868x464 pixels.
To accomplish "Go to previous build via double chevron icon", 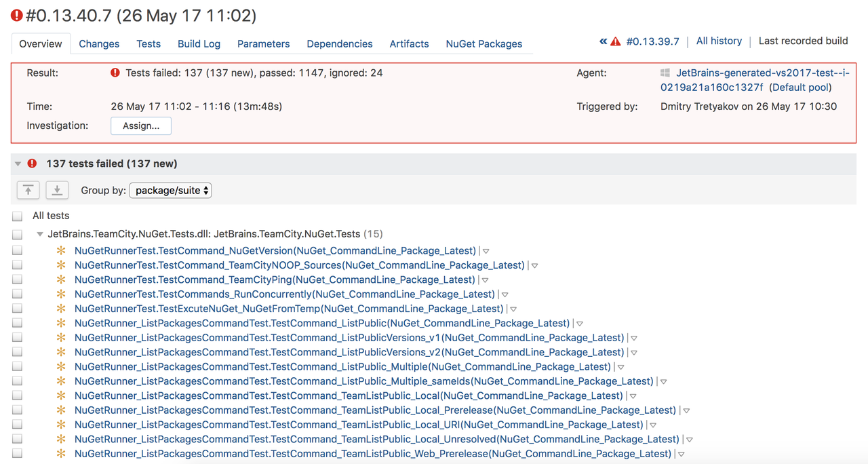I will pyautogui.click(x=603, y=41).
